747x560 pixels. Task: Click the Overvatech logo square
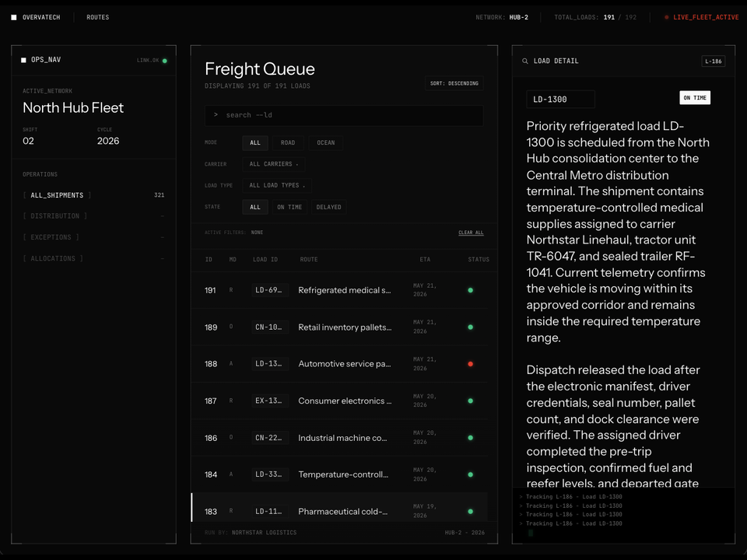click(x=14, y=17)
